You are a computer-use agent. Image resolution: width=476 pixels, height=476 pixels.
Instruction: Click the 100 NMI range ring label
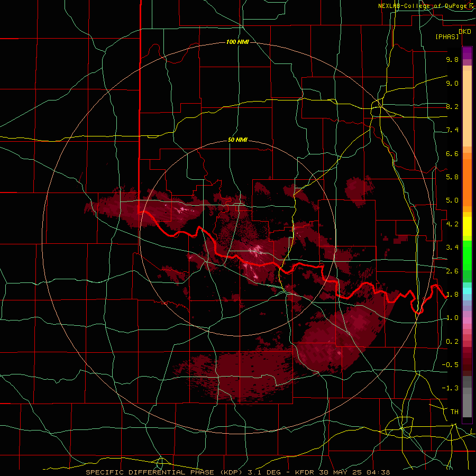(237, 42)
